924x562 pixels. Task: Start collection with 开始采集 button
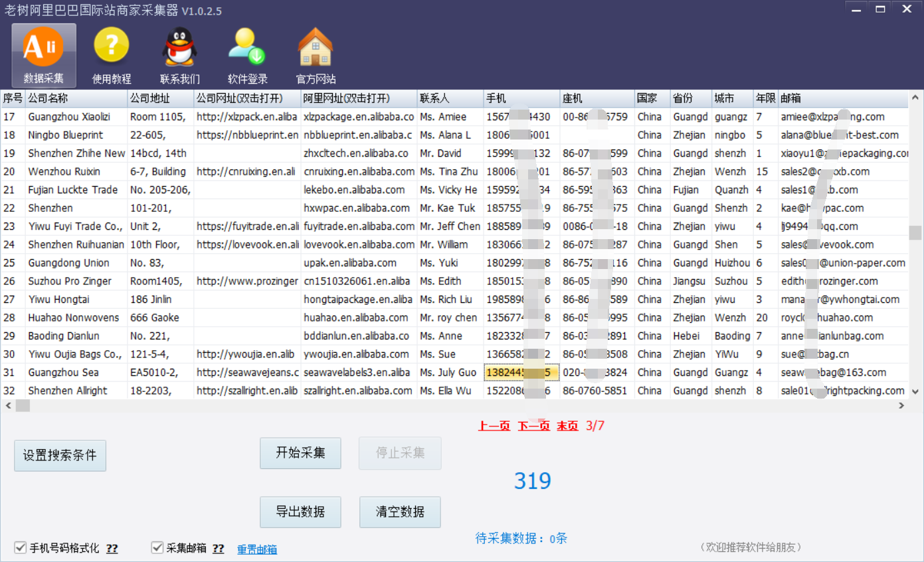300,453
